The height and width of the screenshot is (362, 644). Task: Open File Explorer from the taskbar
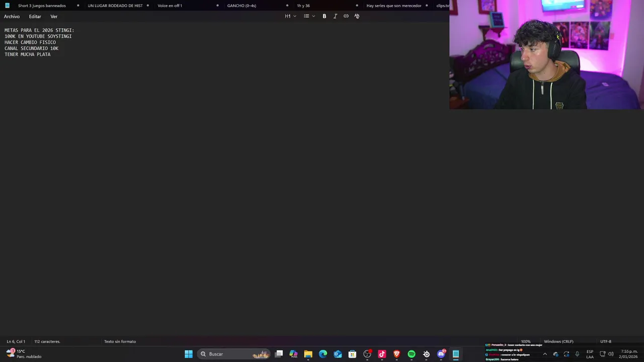[x=308, y=354]
